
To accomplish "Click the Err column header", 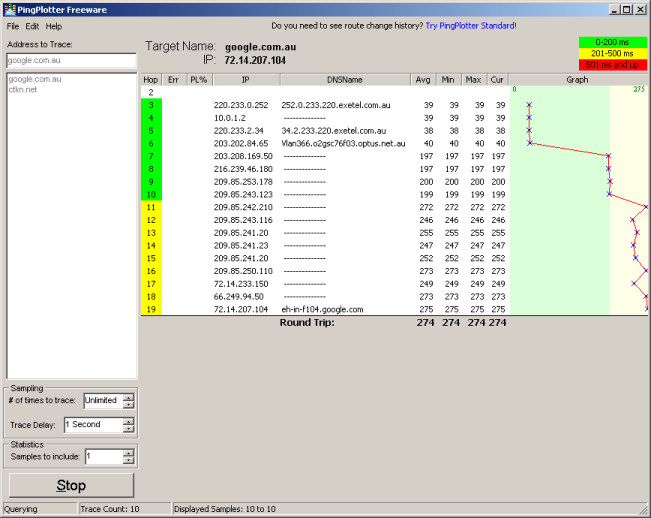I will tap(174, 80).
